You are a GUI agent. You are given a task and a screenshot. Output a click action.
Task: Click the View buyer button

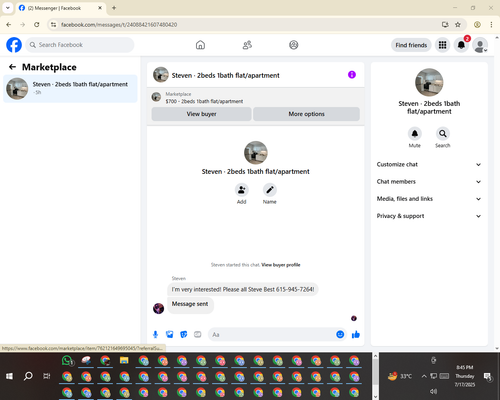(x=201, y=114)
